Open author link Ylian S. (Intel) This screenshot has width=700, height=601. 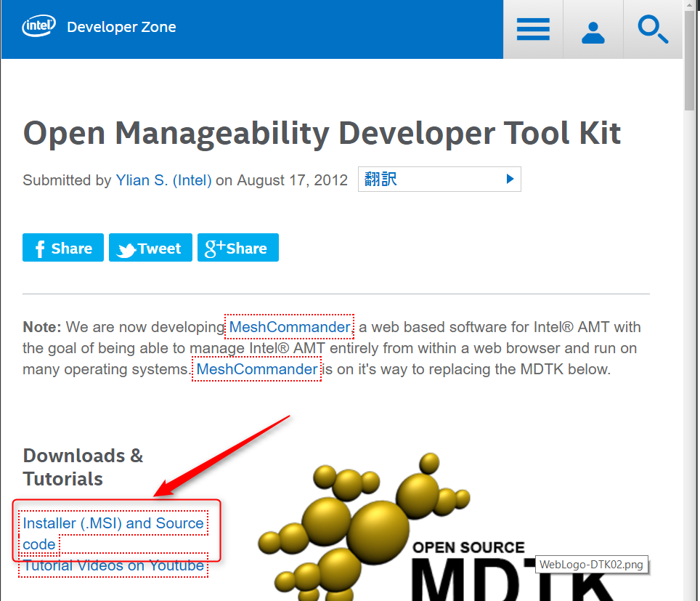pos(163,180)
